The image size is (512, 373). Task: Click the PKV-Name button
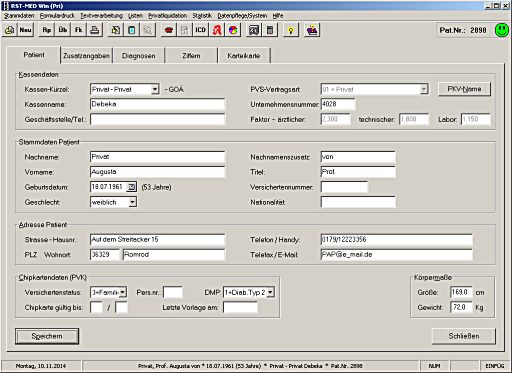pyautogui.click(x=464, y=89)
